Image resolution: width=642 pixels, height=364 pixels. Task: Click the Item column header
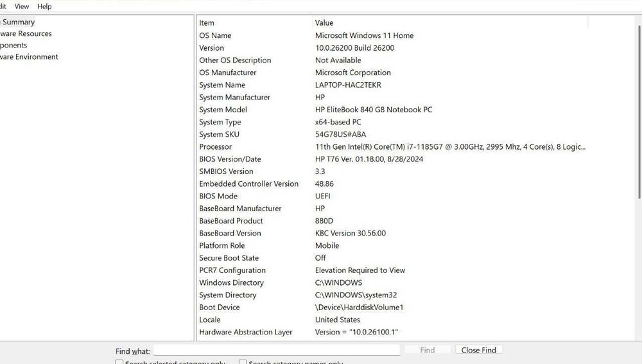point(255,23)
